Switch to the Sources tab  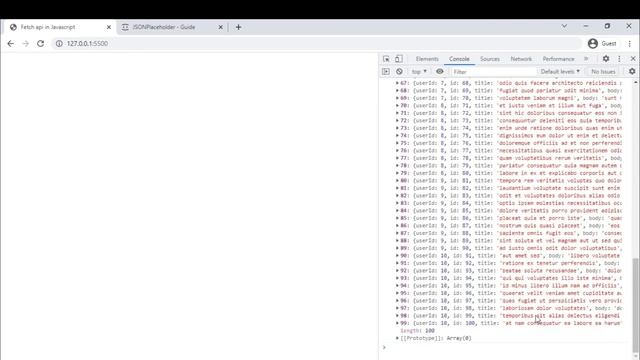(x=490, y=59)
